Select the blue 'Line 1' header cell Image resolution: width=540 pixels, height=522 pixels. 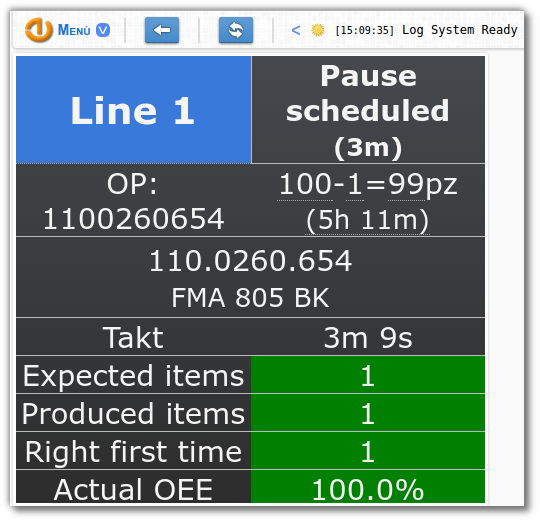pyautogui.click(x=134, y=110)
